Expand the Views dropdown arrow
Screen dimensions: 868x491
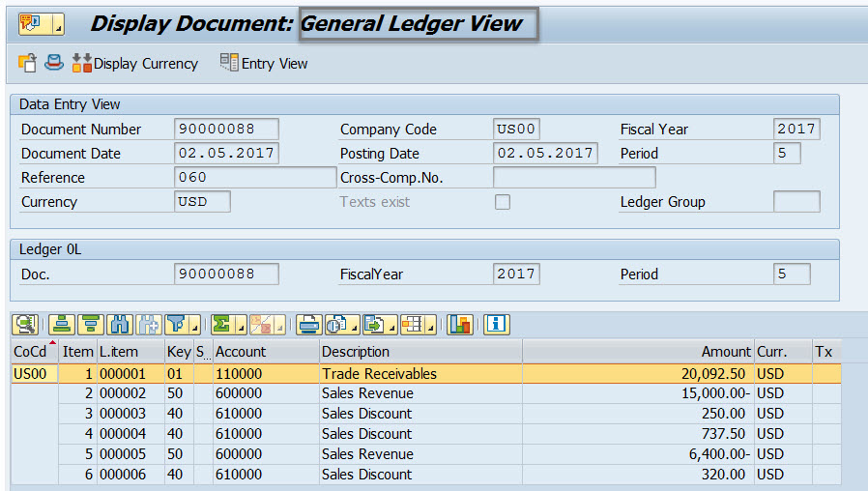pyautogui.click(x=354, y=325)
